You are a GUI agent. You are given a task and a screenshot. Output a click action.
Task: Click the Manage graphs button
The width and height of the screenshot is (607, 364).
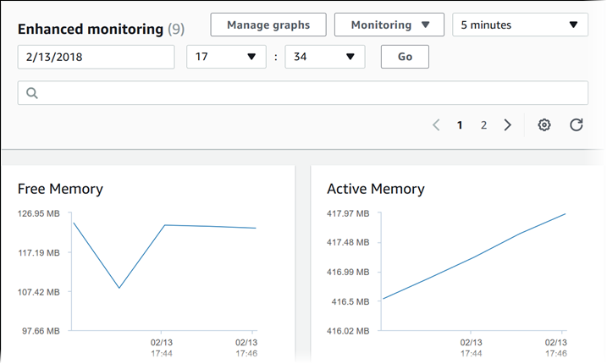coord(268,25)
